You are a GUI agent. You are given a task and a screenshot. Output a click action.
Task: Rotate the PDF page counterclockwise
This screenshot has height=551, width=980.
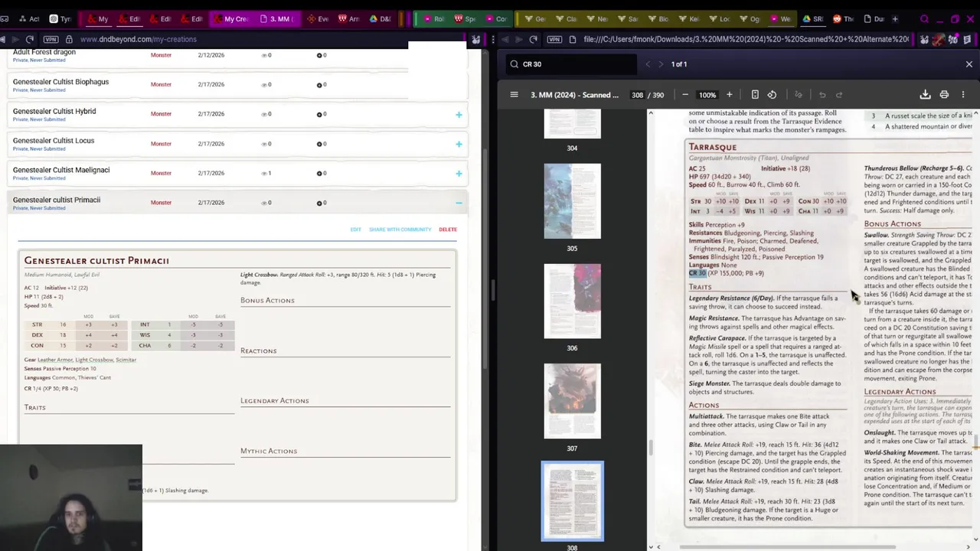pyautogui.click(x=772, y=95)
